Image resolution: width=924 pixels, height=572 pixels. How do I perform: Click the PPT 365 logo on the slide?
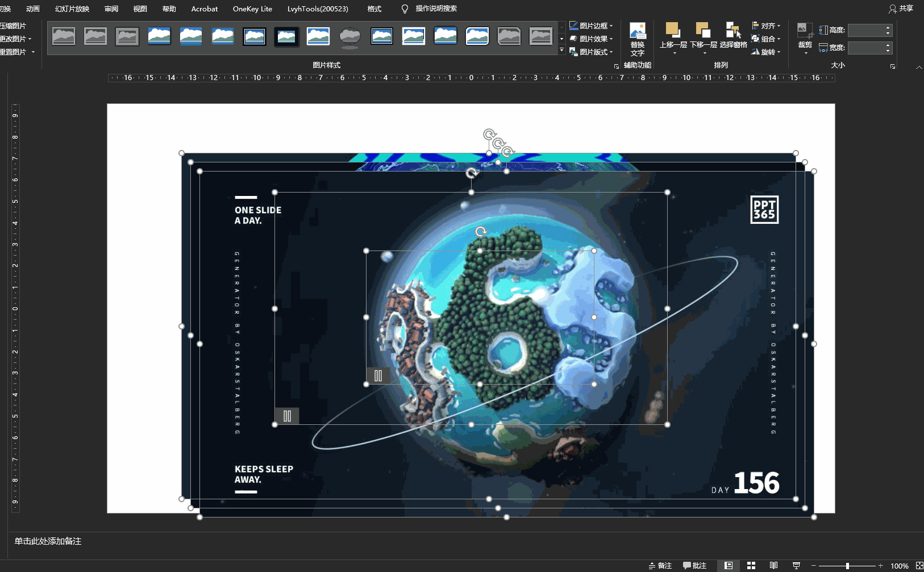(764, 210)
